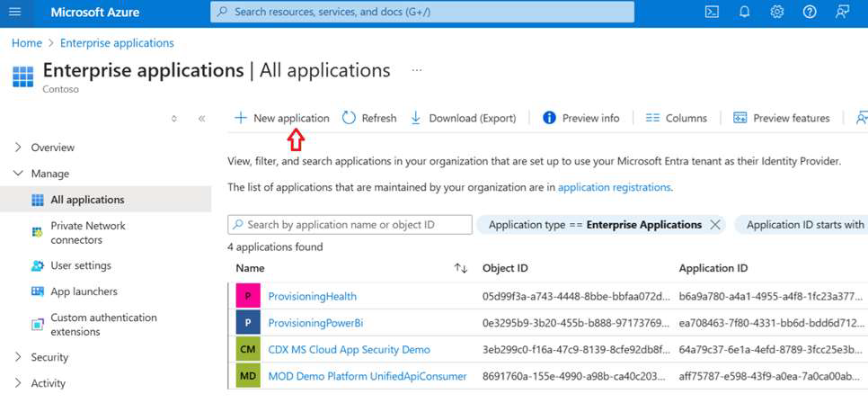868x403 pixels.
Task: Click the up-down arrows sidebar control
Action: coord(174,118)
